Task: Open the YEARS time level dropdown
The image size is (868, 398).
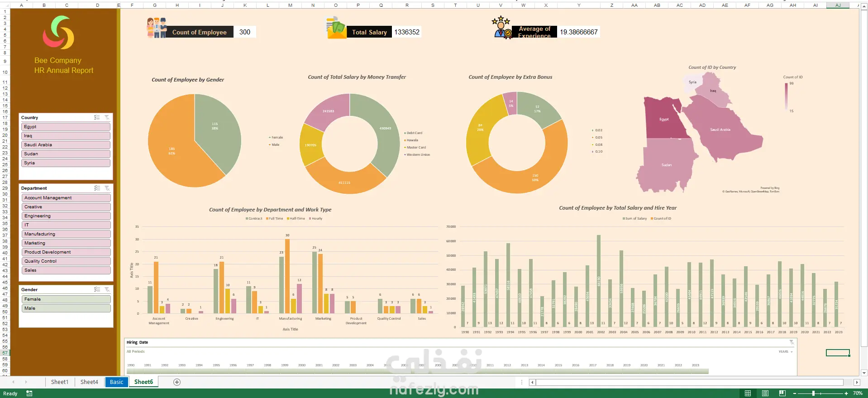Action: [x=786, y=351]
